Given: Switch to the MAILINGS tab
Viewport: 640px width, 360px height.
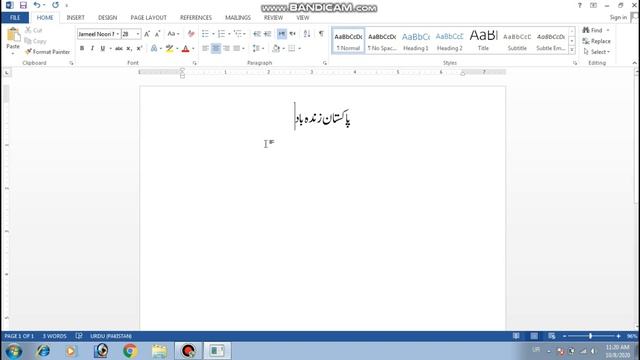Looking at the screenshot, I should pyautogui.click(x=238, y=18).
